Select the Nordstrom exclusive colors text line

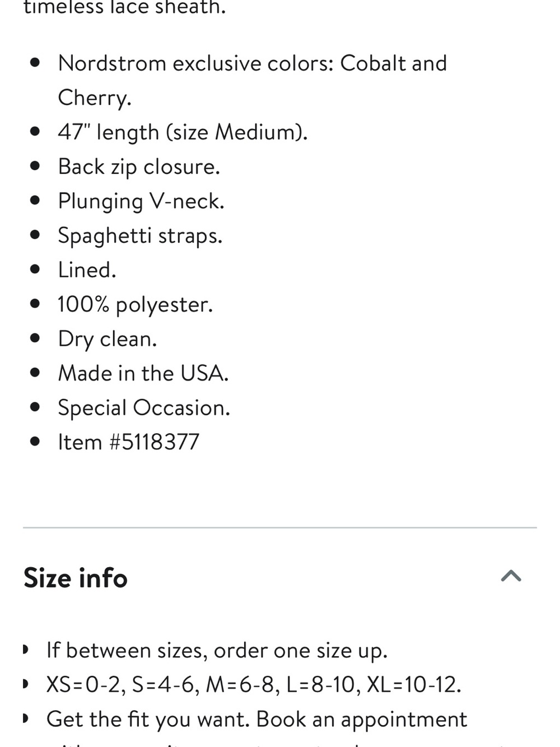coord(253,63)
